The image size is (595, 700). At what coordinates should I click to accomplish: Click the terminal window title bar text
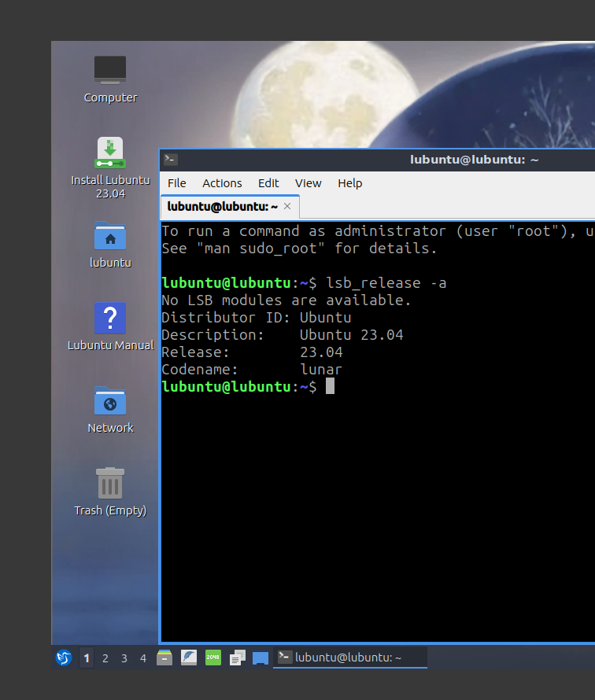tap(475, 160)
